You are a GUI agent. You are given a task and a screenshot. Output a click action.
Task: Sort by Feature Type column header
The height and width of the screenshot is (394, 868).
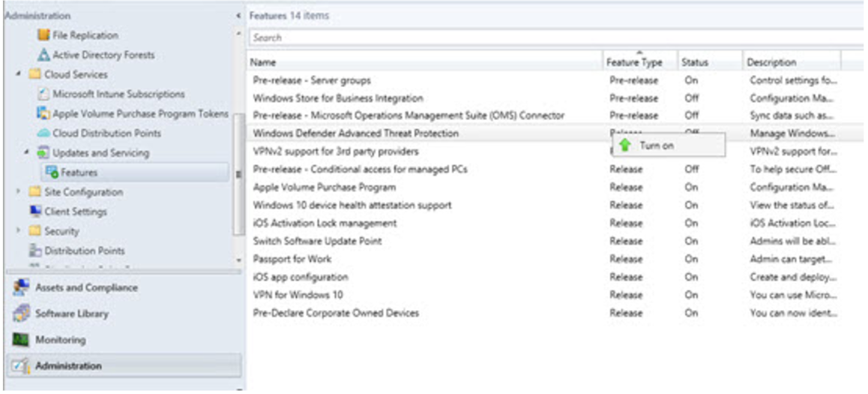click(x=634, y=63)
